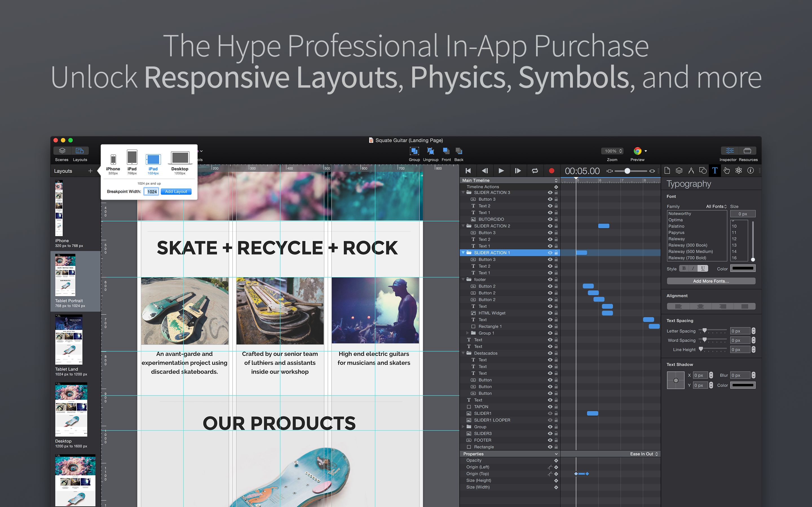Click the text Color swatch under Font
This screenshot has width=812, height=507.
coord(743,269)
